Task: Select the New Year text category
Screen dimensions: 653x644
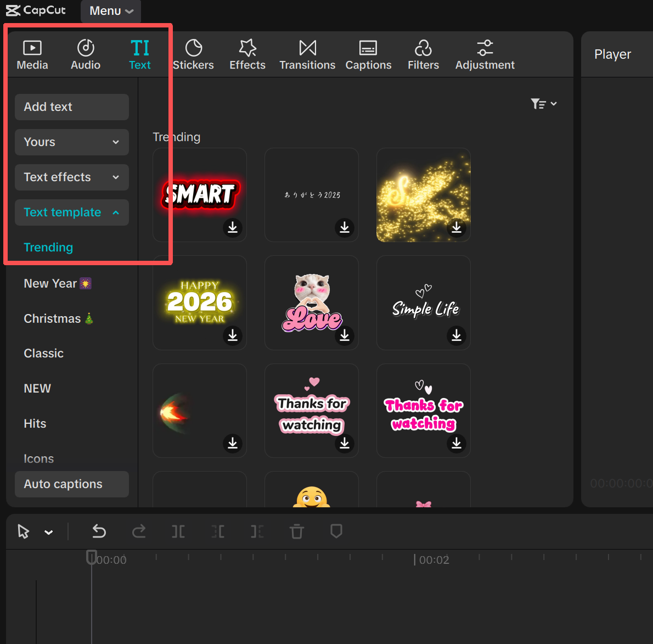Action: pyautogui.click(x=58, y=283)
